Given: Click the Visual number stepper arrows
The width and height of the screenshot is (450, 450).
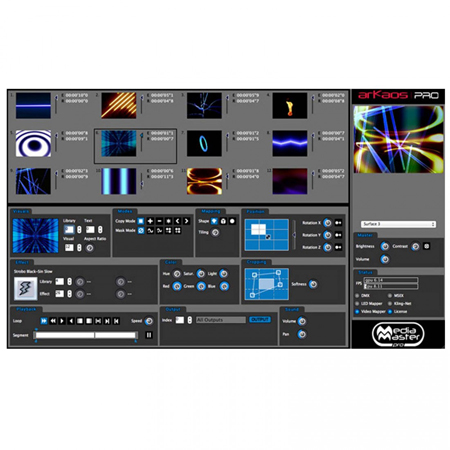Looking at the screenshot, I should [79, 248].
